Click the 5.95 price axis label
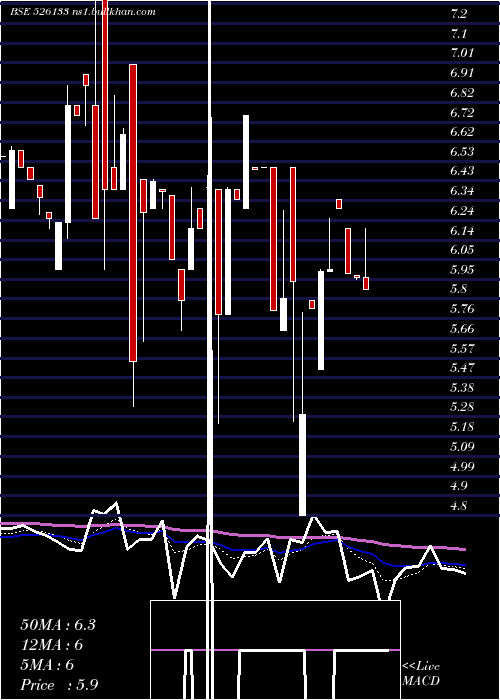Screen dimensions: 500x700 tap(462, 269)
